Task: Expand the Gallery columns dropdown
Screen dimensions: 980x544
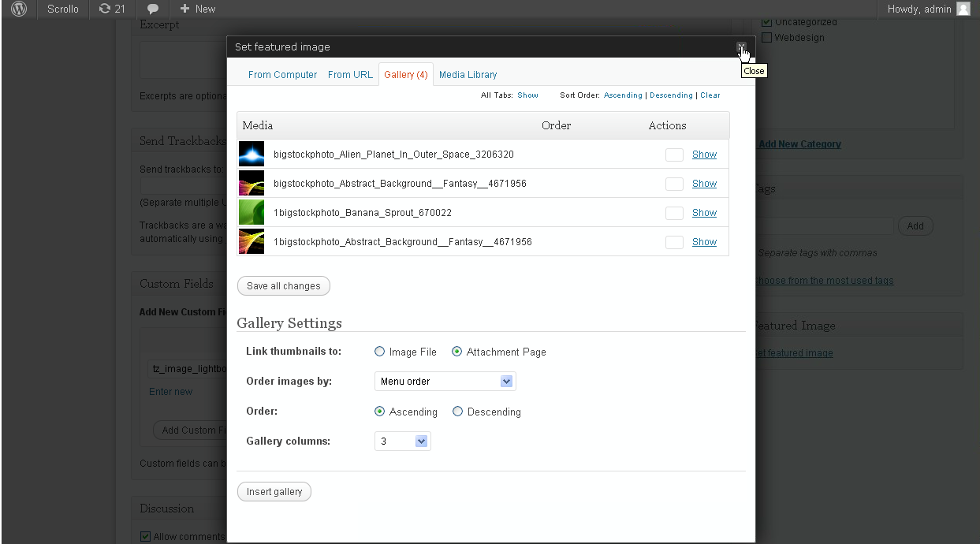Action: click(x=403, y=442)
